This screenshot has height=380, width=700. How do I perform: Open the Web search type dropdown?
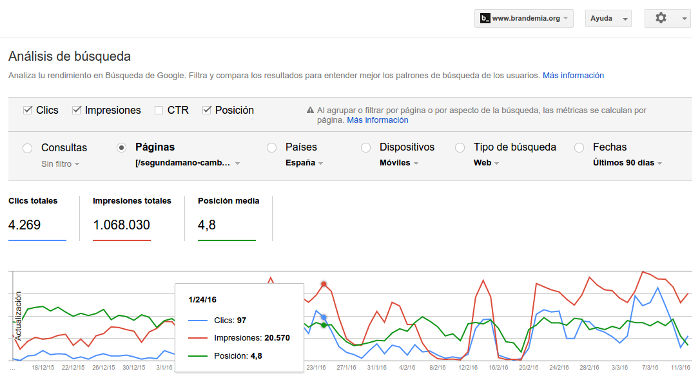pyautogui.click(x=486, y=163)
